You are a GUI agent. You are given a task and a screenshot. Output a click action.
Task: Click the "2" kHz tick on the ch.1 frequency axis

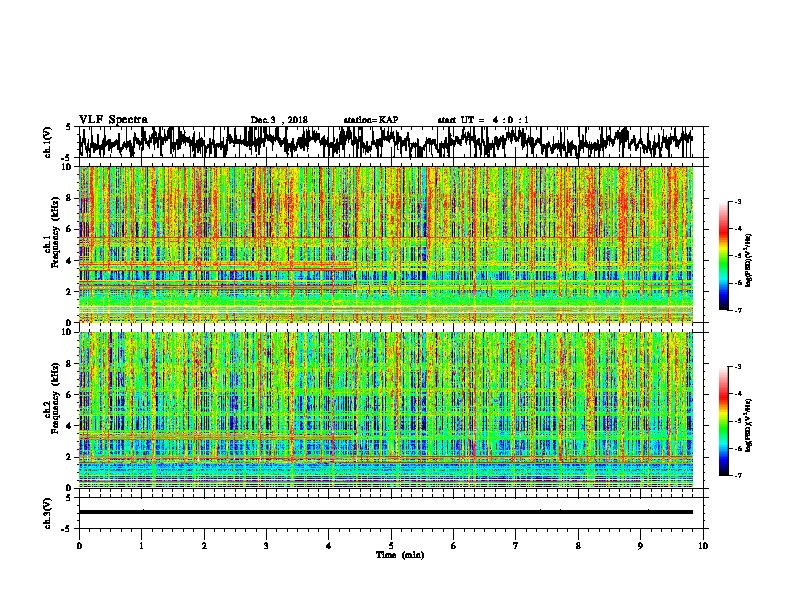[69, 292]
